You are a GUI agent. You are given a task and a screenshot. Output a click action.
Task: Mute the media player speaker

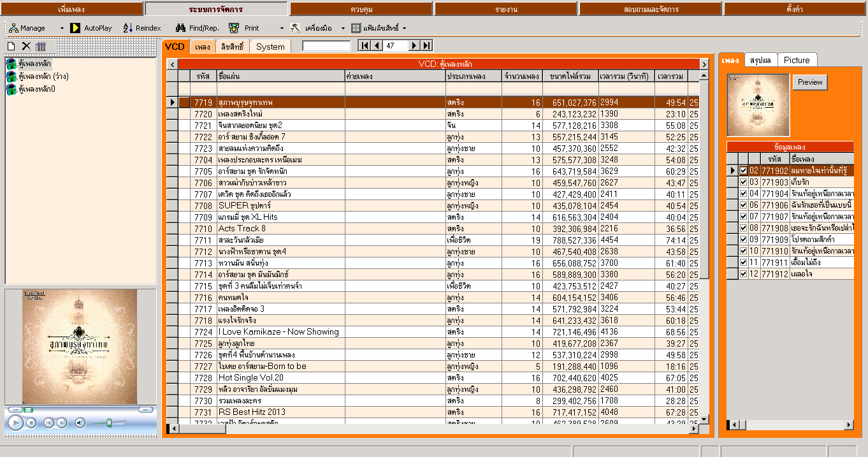click(80, 423)
